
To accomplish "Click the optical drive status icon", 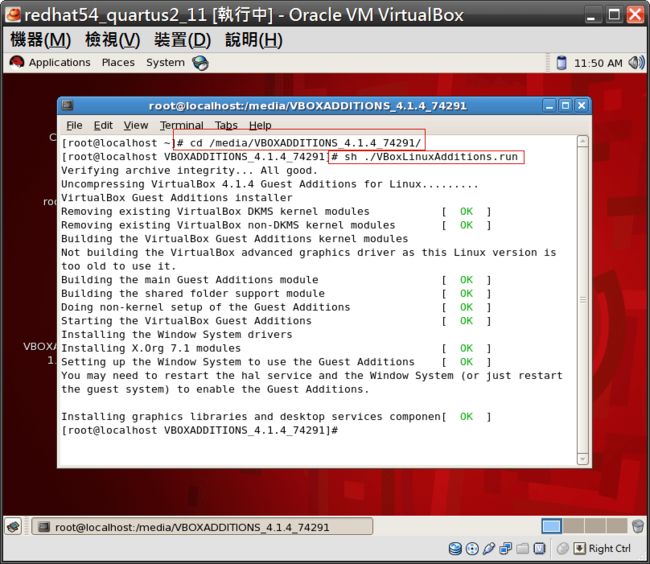I will 472,548.
